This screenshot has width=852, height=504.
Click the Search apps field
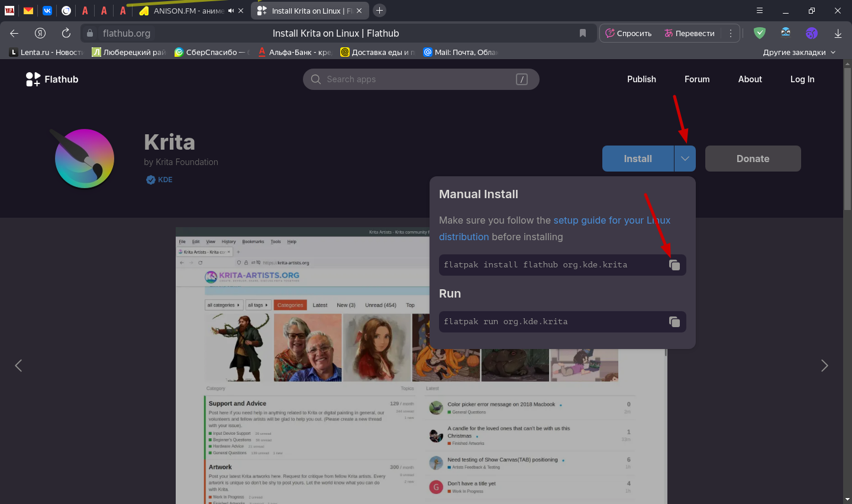(x=421, y=79)
